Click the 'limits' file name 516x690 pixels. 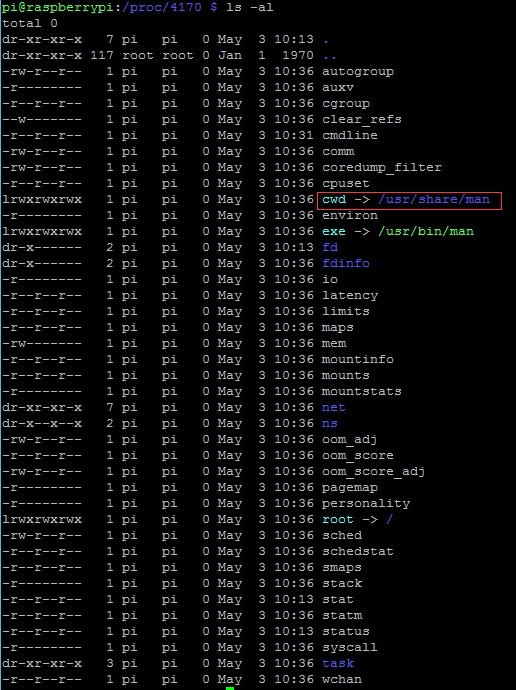coord(346,312)
